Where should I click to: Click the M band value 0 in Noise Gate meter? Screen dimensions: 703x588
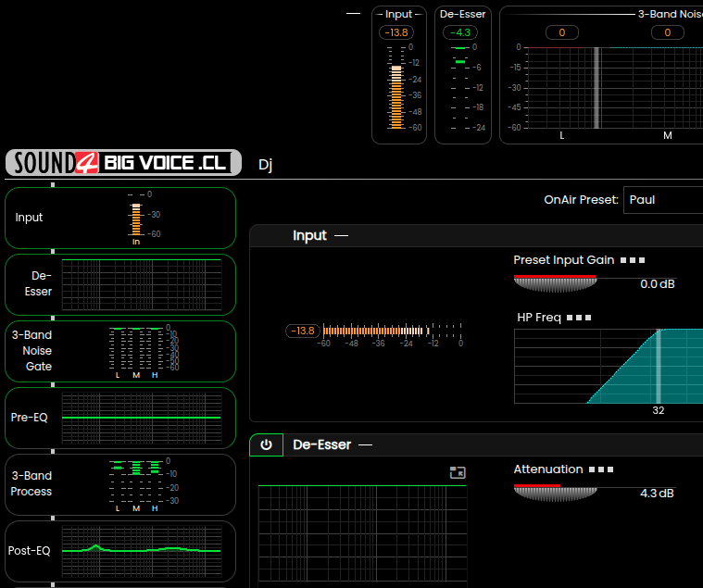[668, 32]
